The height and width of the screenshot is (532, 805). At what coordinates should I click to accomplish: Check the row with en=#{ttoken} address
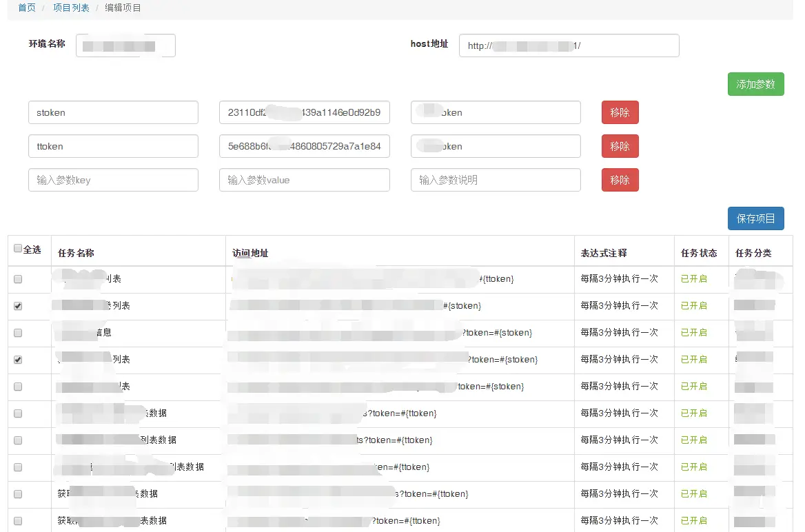click(18, 467)
